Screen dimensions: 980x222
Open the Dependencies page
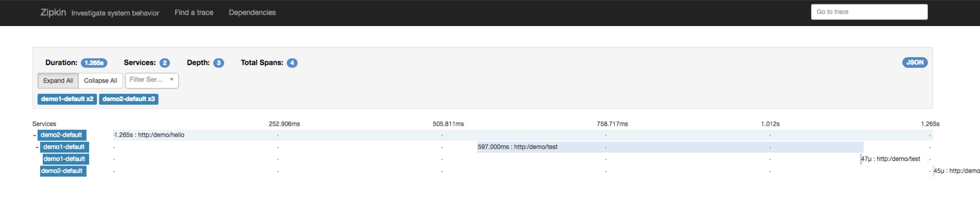pyautogui.click(x=252, y=13)
